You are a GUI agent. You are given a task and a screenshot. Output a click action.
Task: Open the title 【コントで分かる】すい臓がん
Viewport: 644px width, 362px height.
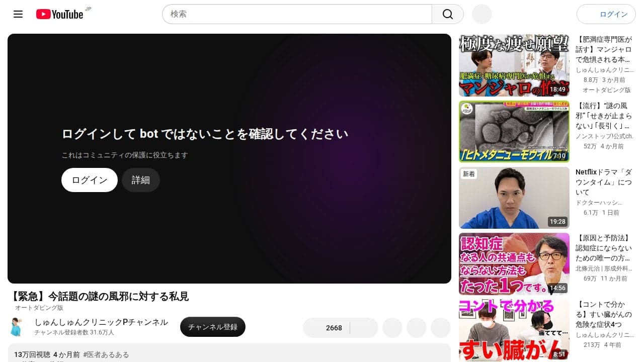coord(604,314)
